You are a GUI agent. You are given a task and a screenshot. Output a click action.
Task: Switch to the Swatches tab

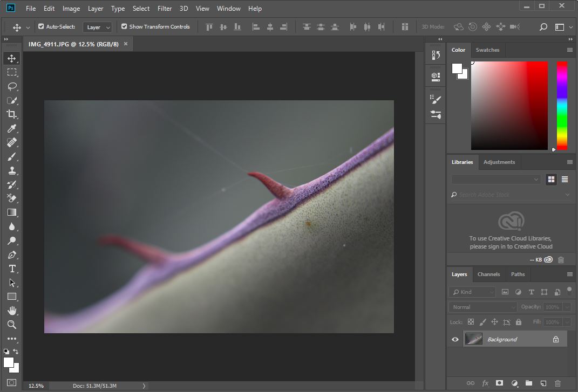(x=487, y=50)
